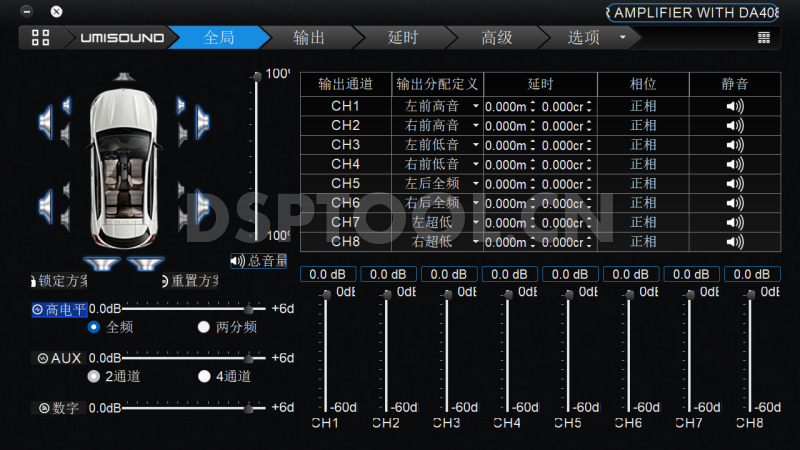Screen dimensions: 800x450
Task: Mute CH1 with its speaker icon
Action: [x=735, y=106]
